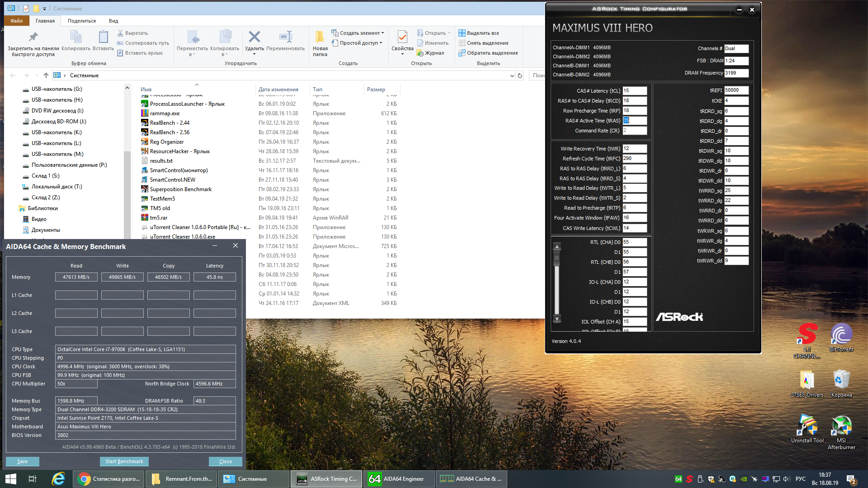The image size is (868, 488).
Task: Click Internet Explorer taskbar icon
Action: [58, 479]
